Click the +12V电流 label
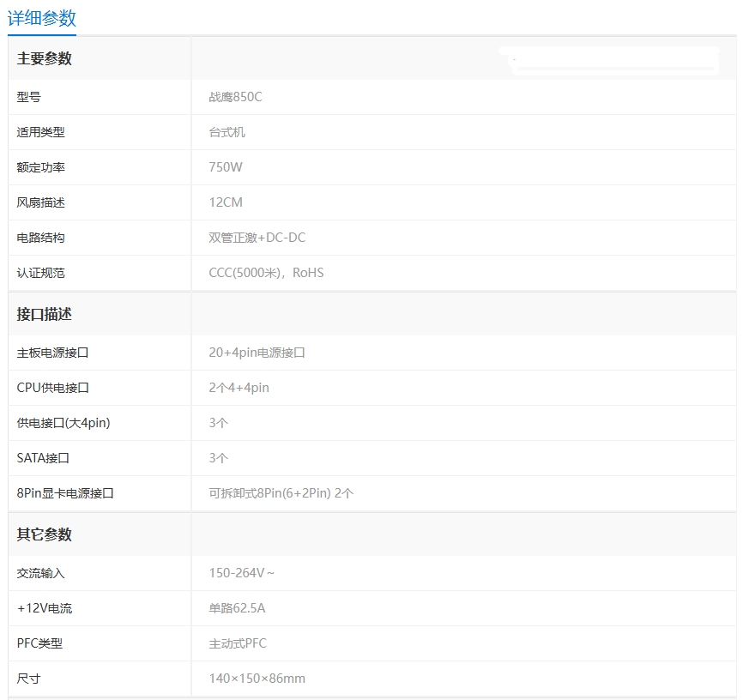Screen dimensions: 755x700 pyautogui.click(x=45, y=608)
